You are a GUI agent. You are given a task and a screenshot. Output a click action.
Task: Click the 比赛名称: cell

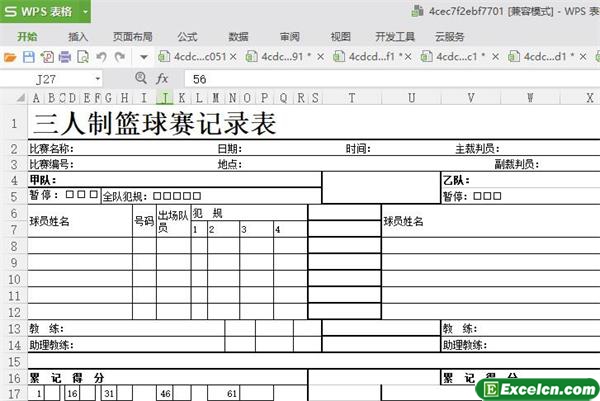(52, 148)
